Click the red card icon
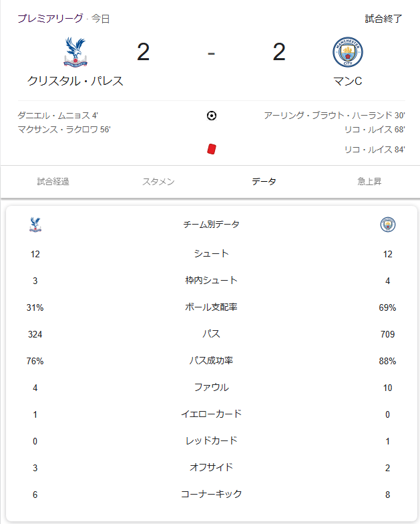The width and height of the screenshot is (420, 524). [212, 150]
